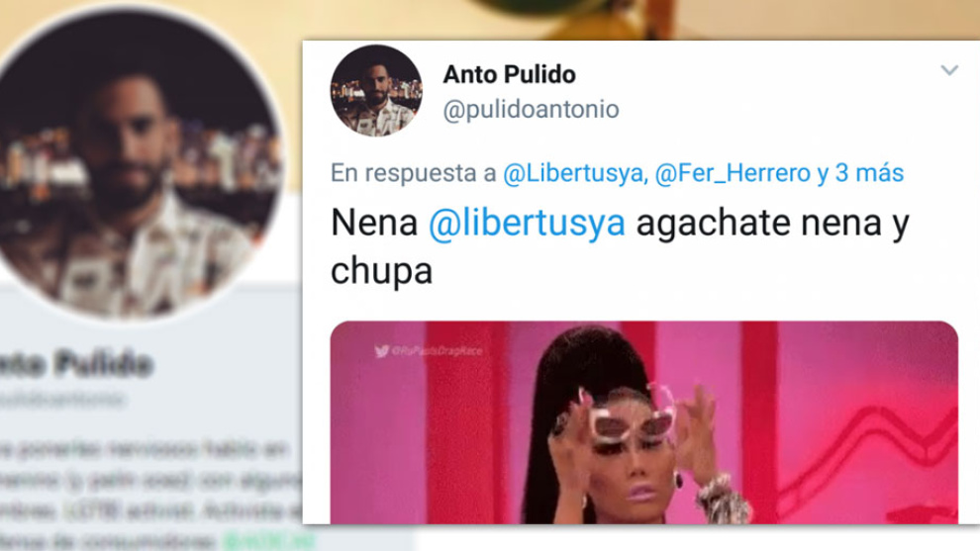This screenshot has width=980, height=551.
Task: Click the @RuPaulsDragRace watermark text
Action: coord(437,351)
